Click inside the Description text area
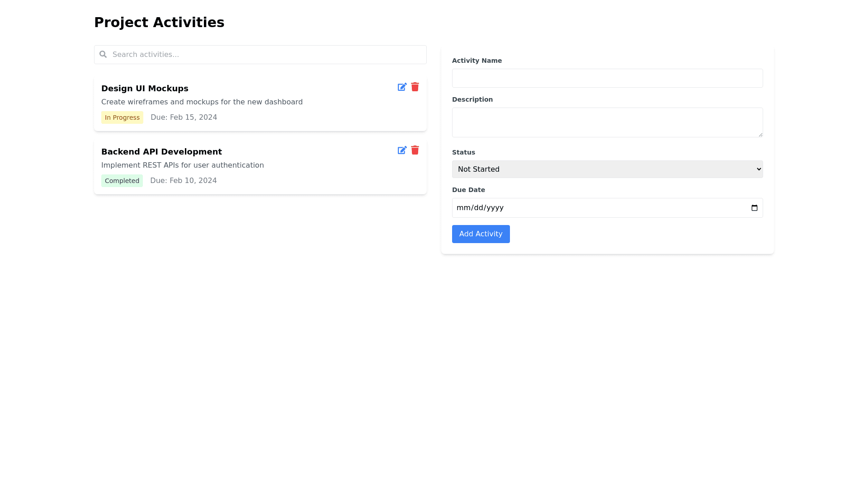Viewport: 868px width, 488px height. coord(607,122)
